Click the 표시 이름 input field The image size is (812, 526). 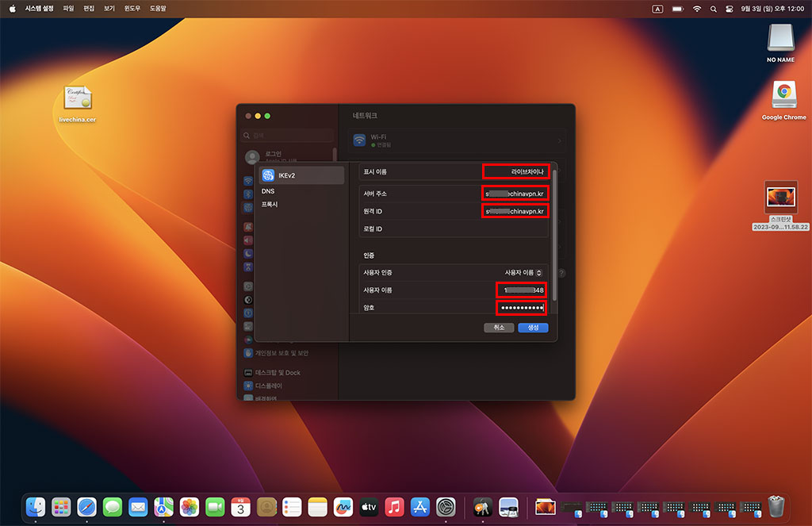pyautogui.click(x=515, y=171)
